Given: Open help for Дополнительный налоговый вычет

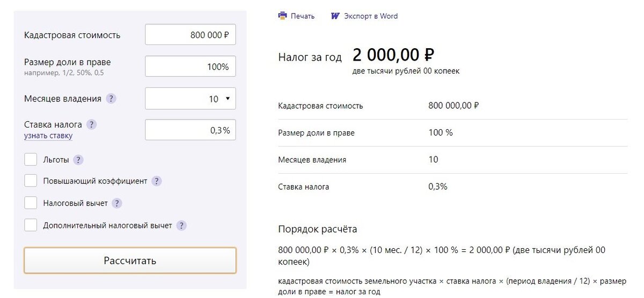Looking at the screenshot, I should (181, 226).
